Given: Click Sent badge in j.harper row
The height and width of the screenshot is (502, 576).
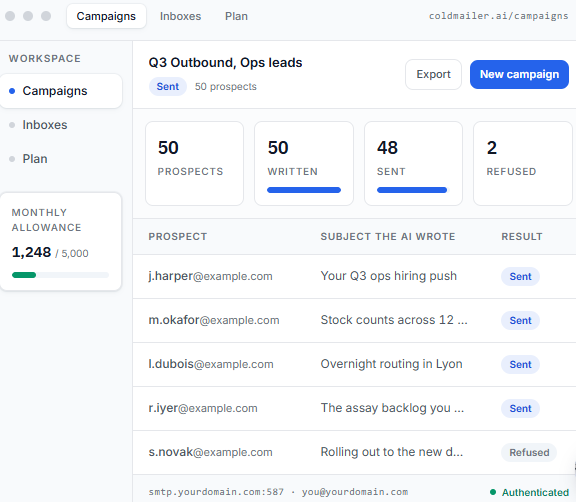Looking at the screenshot, I should [x=520, y=277].
